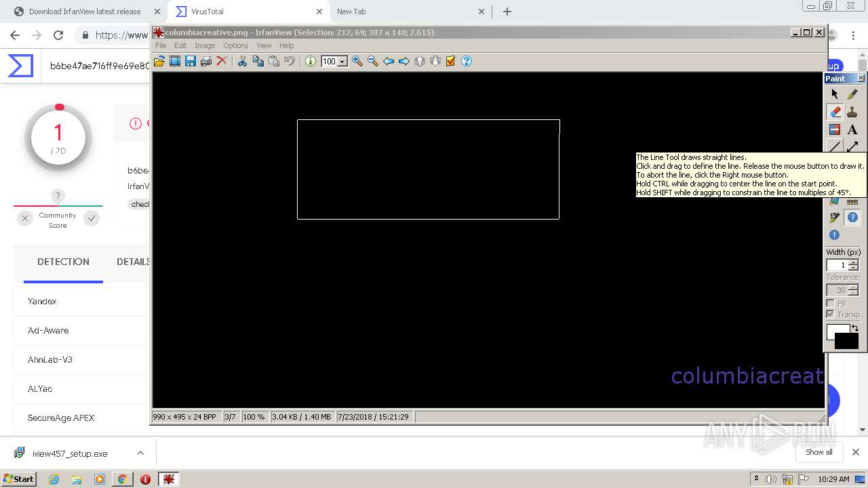Go to previous image with left arrow
This screenshot has height=488, width=868.
tap(389, 61)
